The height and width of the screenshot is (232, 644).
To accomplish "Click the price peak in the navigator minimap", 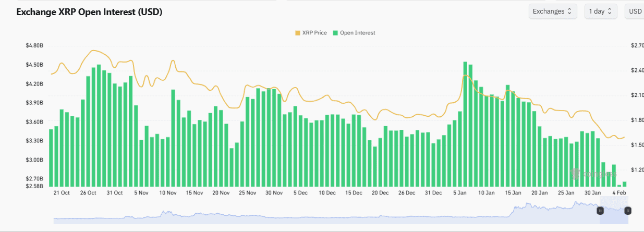I will pos(576,203).
